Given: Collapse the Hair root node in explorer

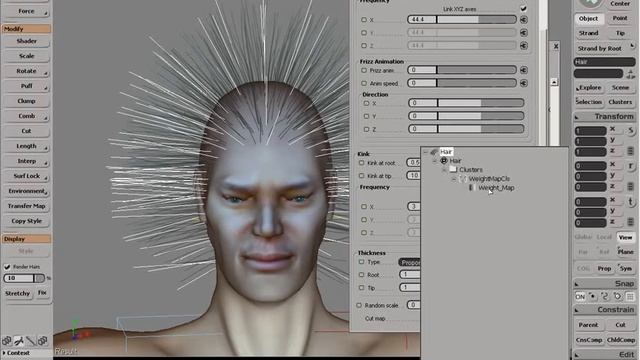Looking at the screenshot, I should tap(425, 152).
